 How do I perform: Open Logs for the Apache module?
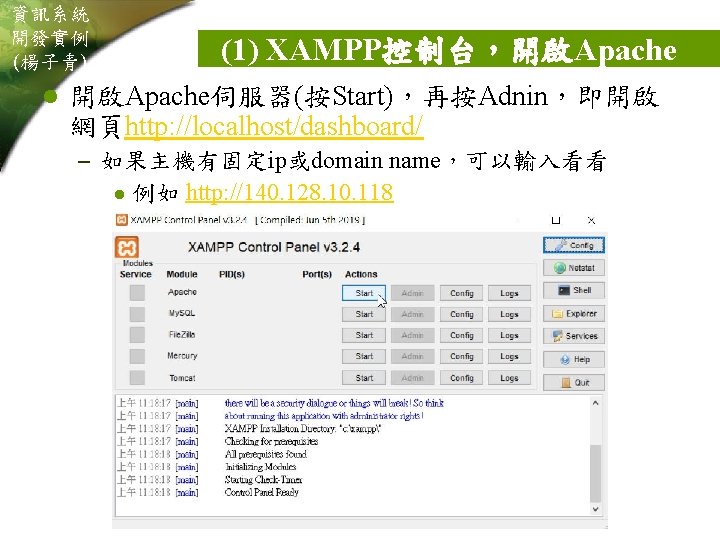[x=509, y=293]
